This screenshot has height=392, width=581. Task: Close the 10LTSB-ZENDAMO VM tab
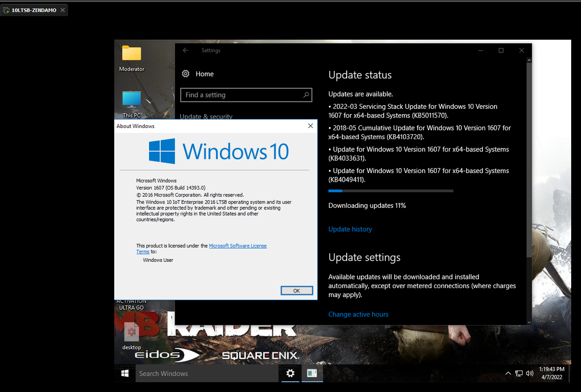[x=63, y=10]
